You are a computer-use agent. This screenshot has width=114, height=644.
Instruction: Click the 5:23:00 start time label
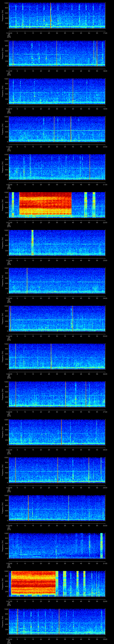pos(9,298)
